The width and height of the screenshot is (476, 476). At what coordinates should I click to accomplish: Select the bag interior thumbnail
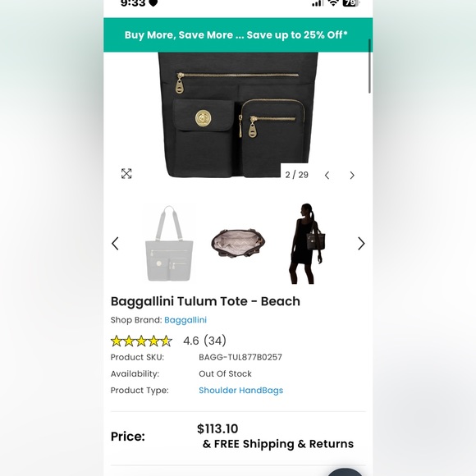click(238, 243)
